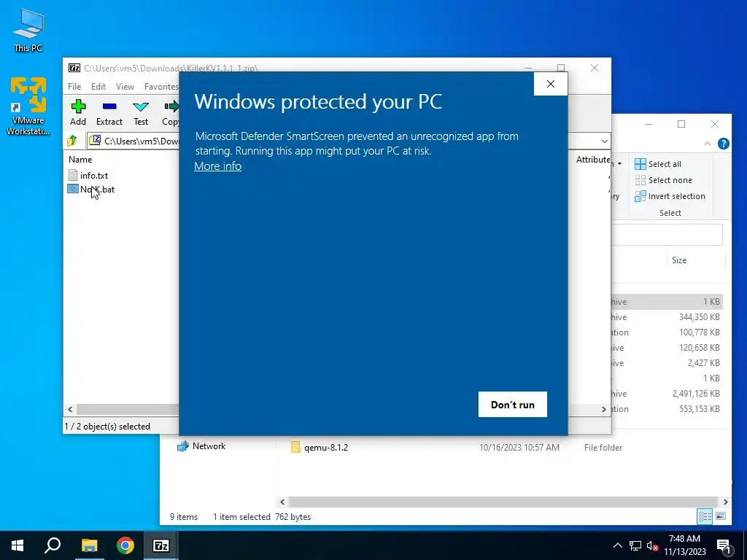Open the View menu in 7-Zip
This screenshot has width=747, height=560.
(125, 87)
